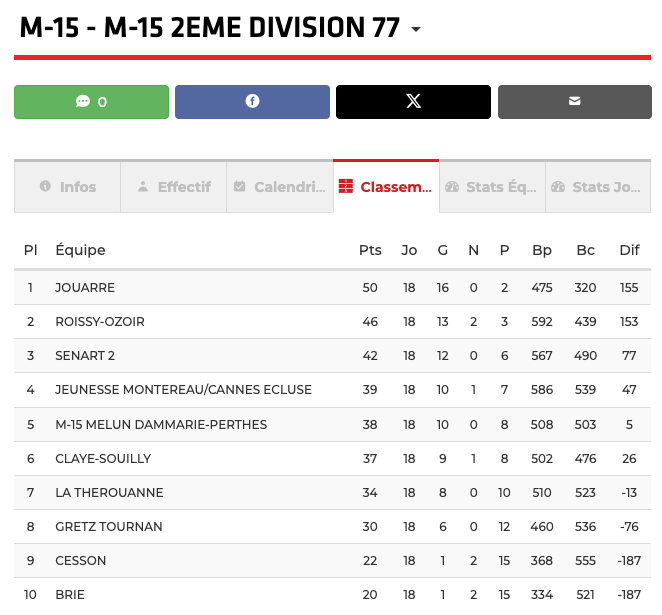Open the Calendrier tab
The image size is (662, 615).
tap(280, 187)
